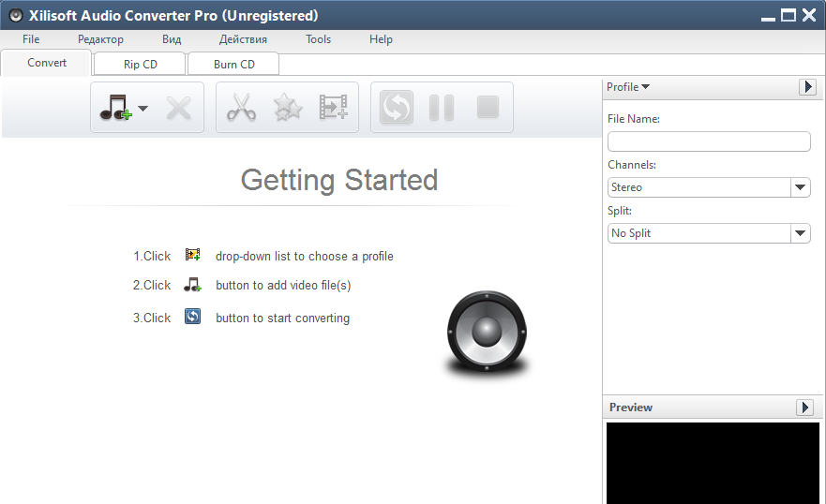Click the app speaker icon in title bar
The image size is (826, 504).
click(x=15, y=15)
